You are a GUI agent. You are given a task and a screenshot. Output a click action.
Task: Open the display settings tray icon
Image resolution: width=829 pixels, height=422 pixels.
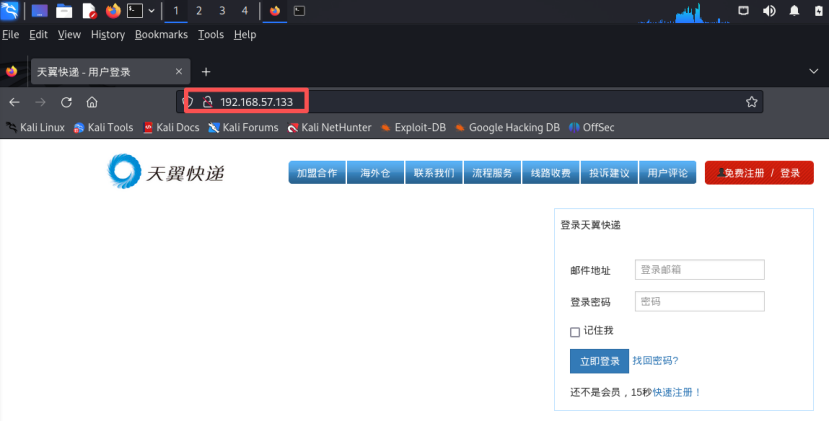pyautogui.click(x=743, y=10)
